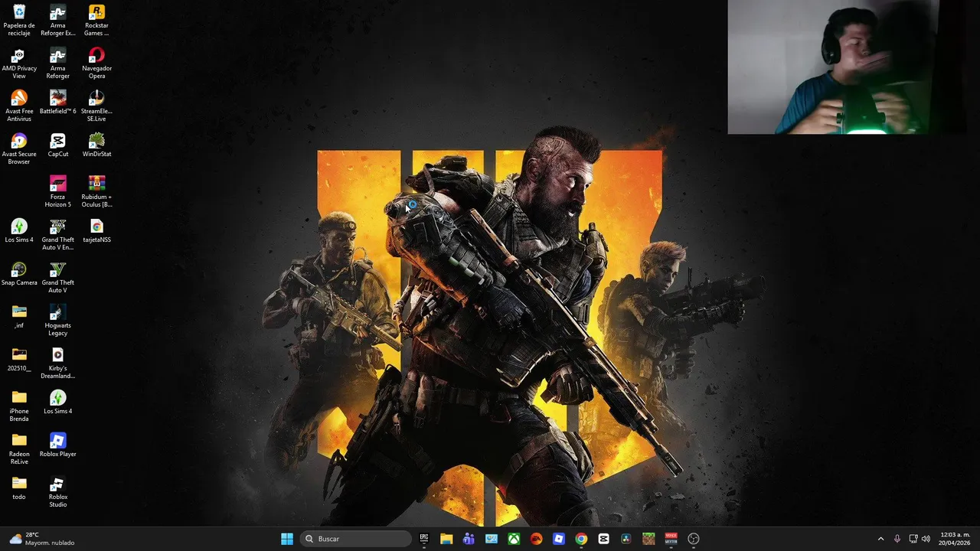Open Roblox icon in taskbar
The height and width of the screenshot is (551, 980).
pos(559,539)
